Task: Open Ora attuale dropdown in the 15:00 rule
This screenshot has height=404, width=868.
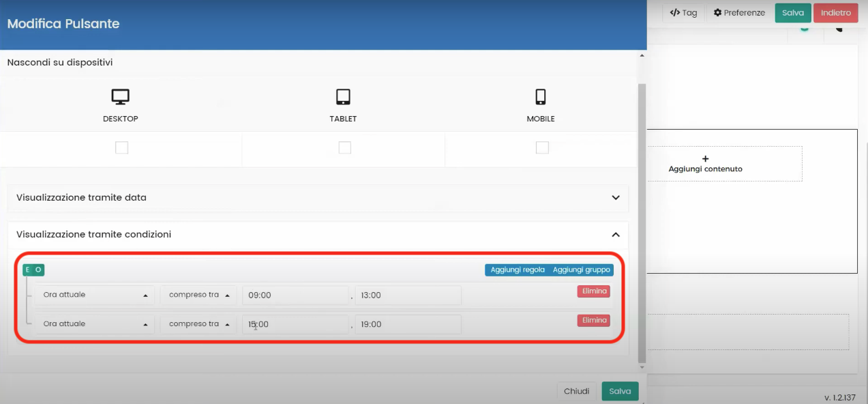Action: pos(95,324)
